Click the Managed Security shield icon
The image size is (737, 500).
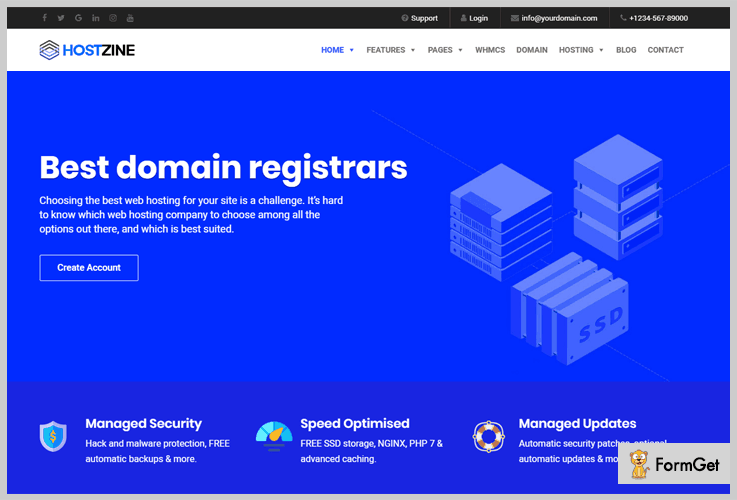coord(53,436)
